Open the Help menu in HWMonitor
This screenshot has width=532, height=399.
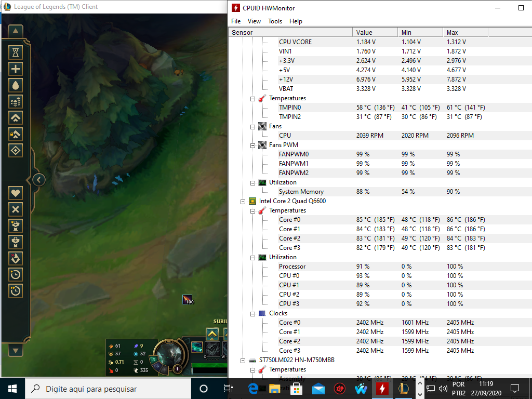(296, 21)
